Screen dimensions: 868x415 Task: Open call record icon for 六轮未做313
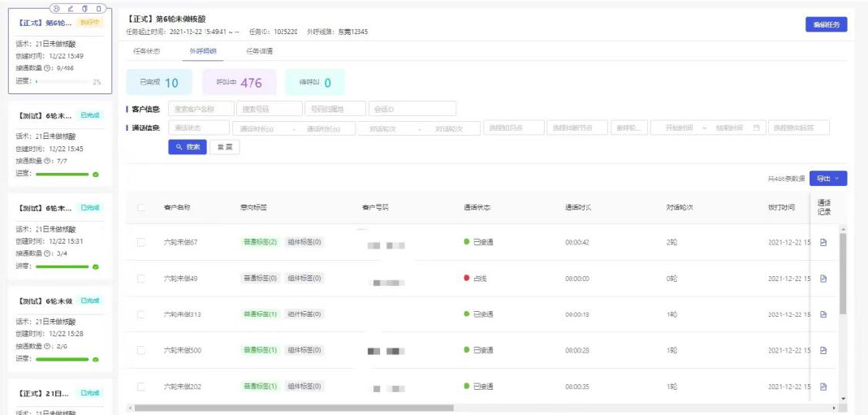coord(823,314)
